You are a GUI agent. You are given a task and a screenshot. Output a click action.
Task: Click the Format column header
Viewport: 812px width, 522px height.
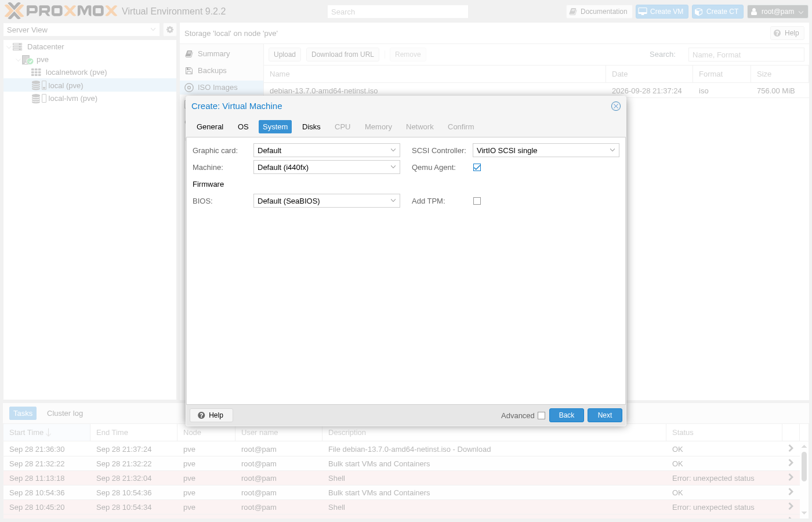tap(722, 74)
